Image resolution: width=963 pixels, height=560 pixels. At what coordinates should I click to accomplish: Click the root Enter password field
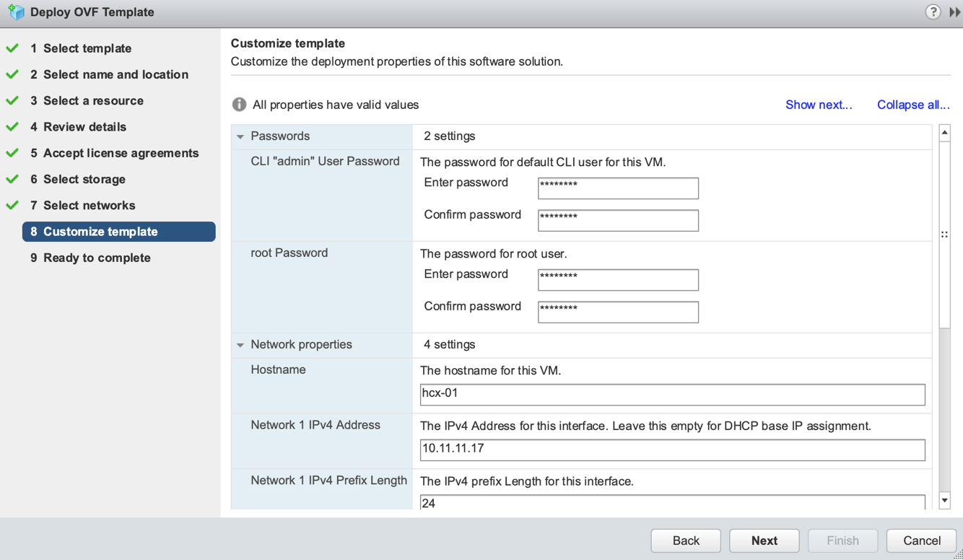618,279
